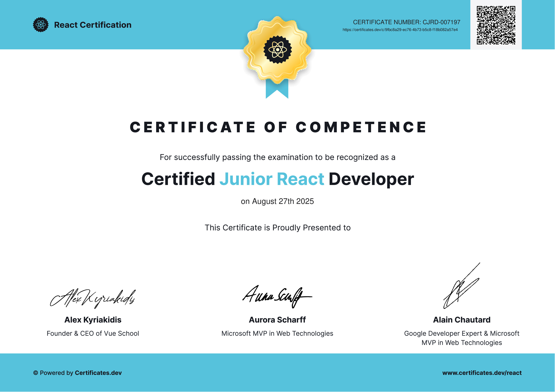The height and width of the screenshot is (392, 555).
Task: Click the www.certificates.dev/react footer link
Action: 482,373
